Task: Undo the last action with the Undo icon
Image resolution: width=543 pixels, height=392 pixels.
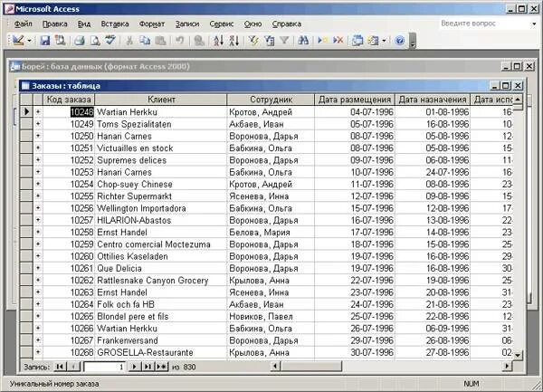Action: 179,41
